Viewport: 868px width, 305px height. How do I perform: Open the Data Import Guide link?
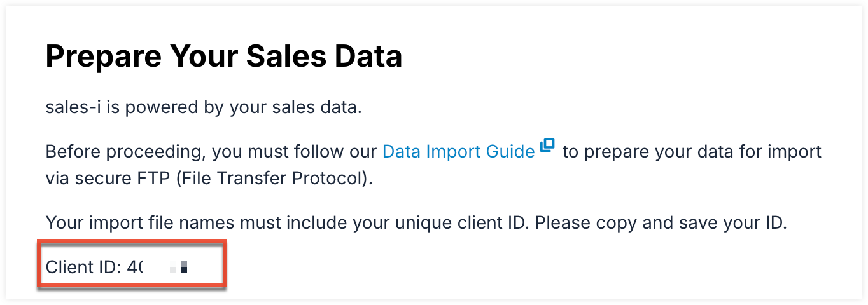point(458,152)
